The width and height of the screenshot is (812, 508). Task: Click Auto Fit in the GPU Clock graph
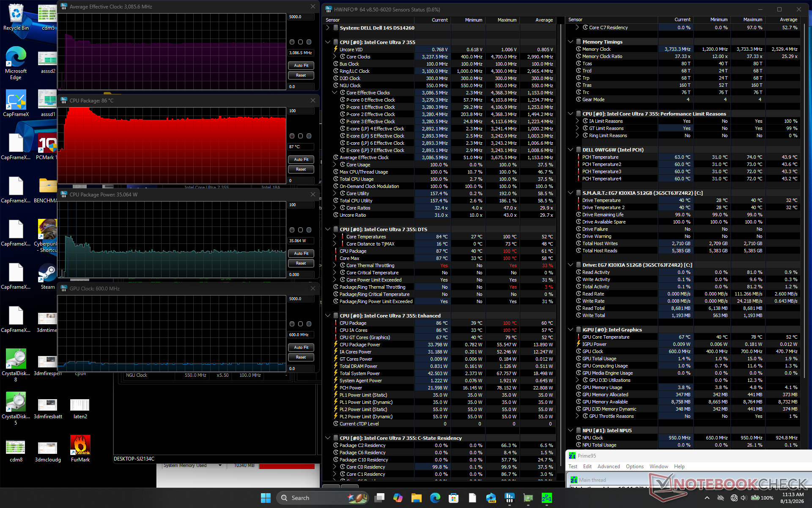click(x=301, y=348)
